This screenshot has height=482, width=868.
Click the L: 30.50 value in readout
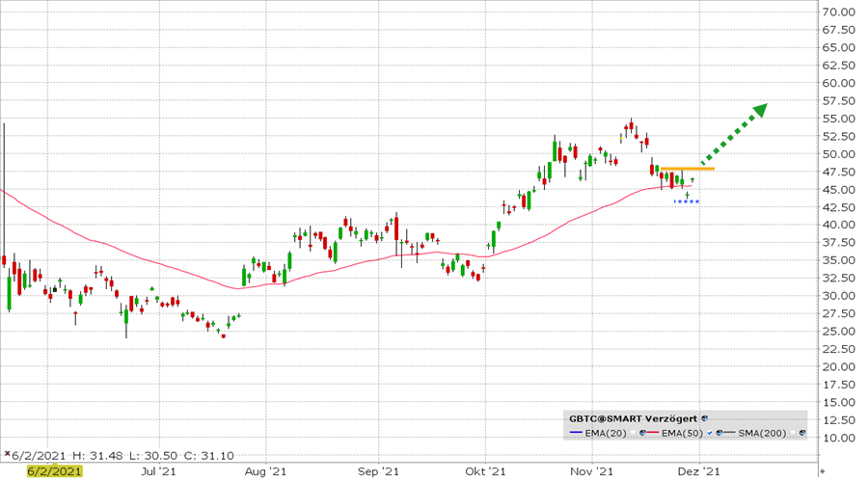click(153, 455)
